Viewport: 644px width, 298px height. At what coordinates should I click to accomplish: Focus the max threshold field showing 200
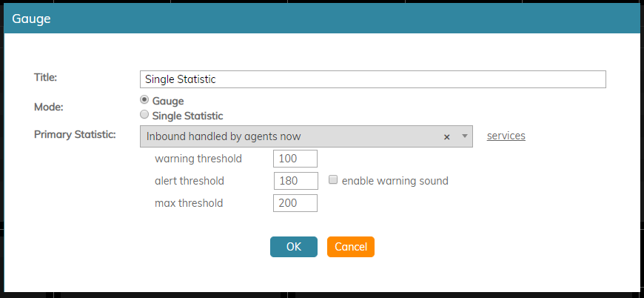pyautogui.click(x=295, y=203)
